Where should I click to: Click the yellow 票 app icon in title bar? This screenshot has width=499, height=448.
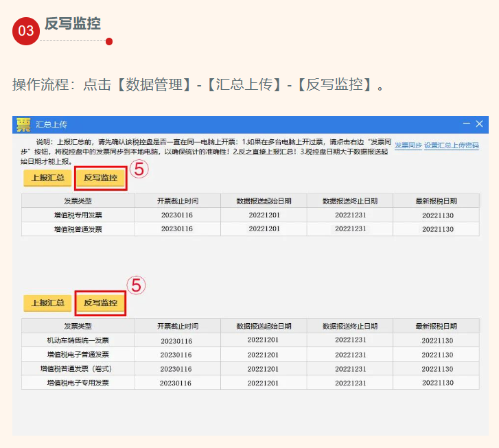tap(23, 124)
